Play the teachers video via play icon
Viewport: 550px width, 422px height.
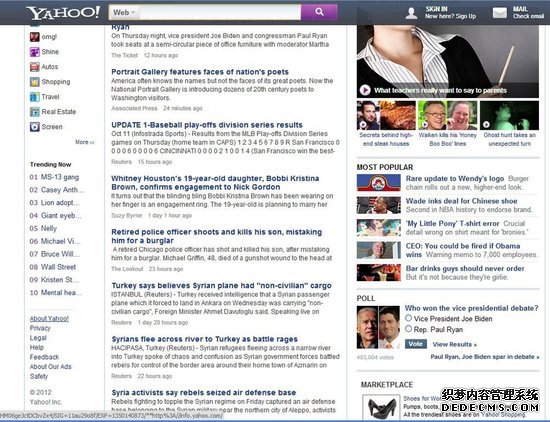coord(365,90)
